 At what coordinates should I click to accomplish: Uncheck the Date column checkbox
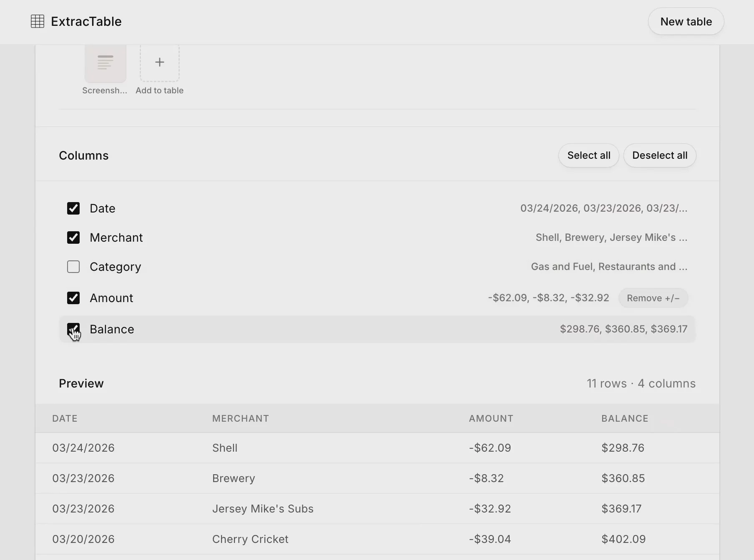pos(73,208)
